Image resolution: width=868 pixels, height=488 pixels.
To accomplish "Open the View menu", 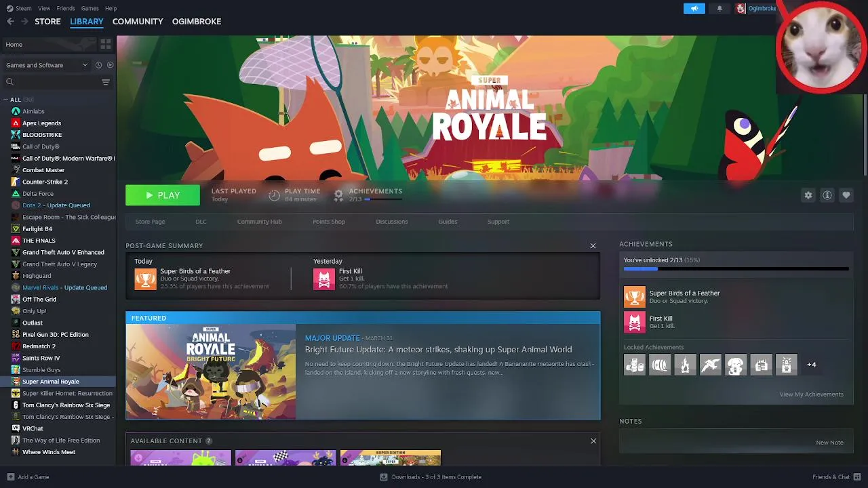I will tap(44, 8).
